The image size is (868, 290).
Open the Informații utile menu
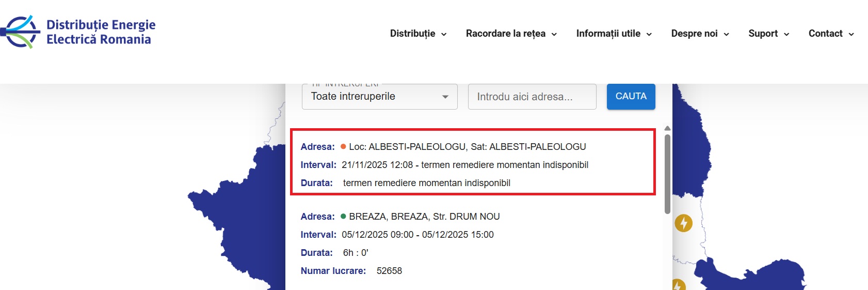point(614,34)
